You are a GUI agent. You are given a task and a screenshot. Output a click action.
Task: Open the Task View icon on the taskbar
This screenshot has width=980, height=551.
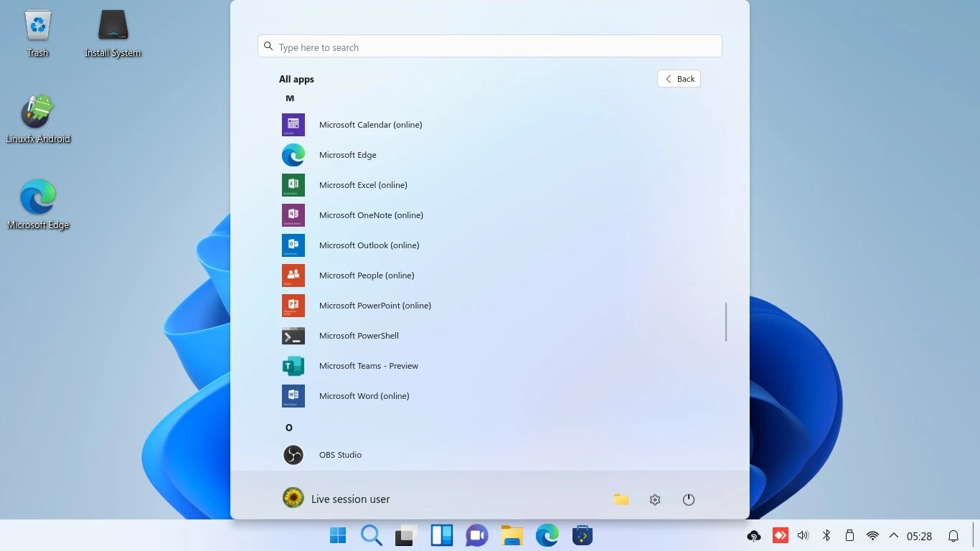point(406,535)
